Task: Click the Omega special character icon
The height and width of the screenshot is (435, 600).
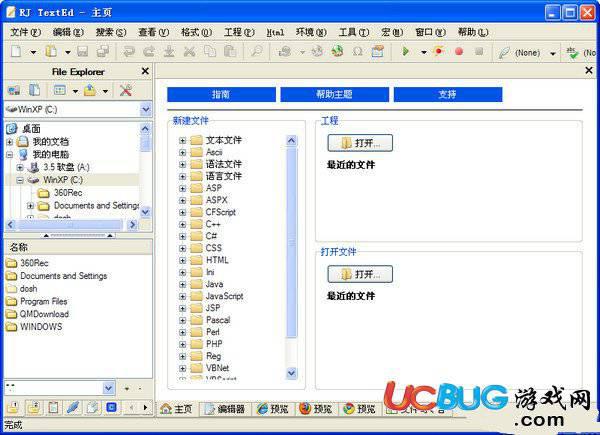Action: point(357,51)
